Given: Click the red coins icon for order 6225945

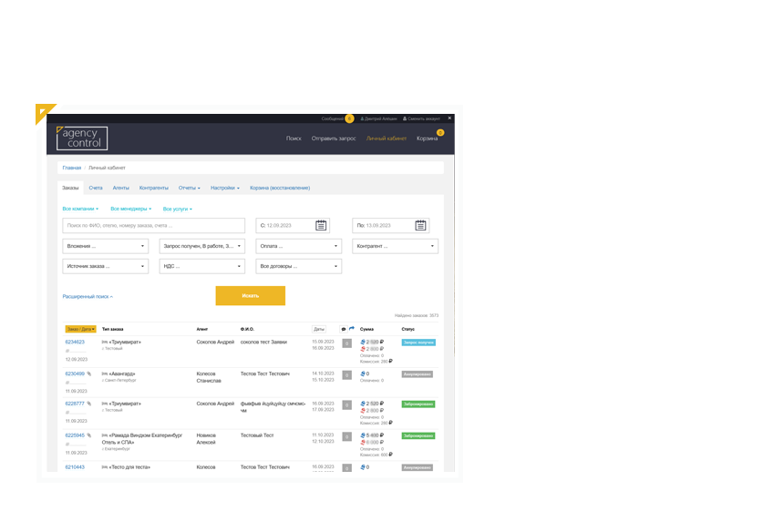Looking at the screenshot, I should click(363, 442).
